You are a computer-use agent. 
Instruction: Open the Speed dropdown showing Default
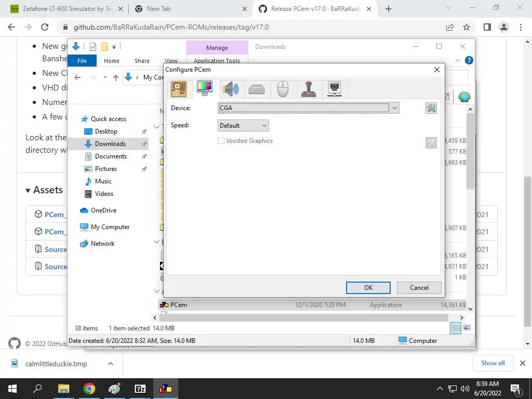[243, 126]
